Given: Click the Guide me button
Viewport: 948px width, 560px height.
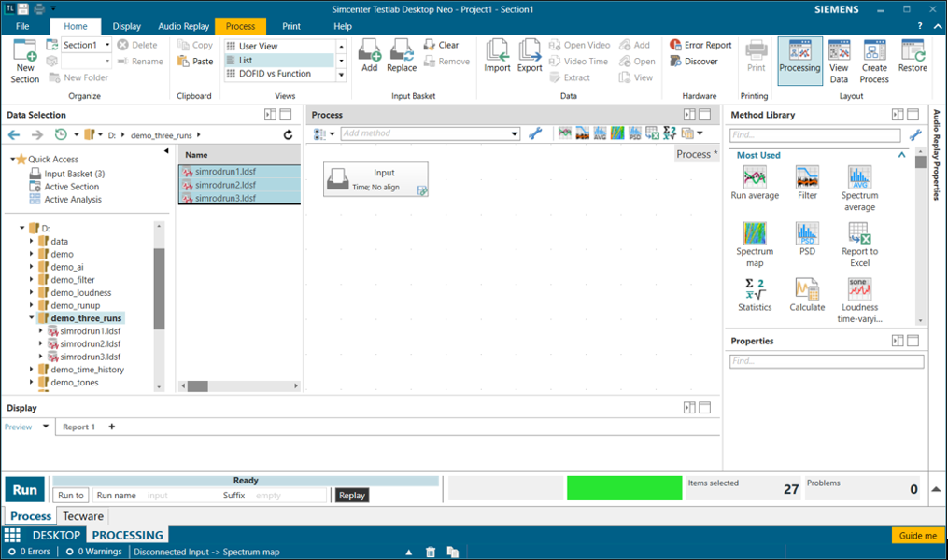Looking at the screenshot, I should 917,536.
